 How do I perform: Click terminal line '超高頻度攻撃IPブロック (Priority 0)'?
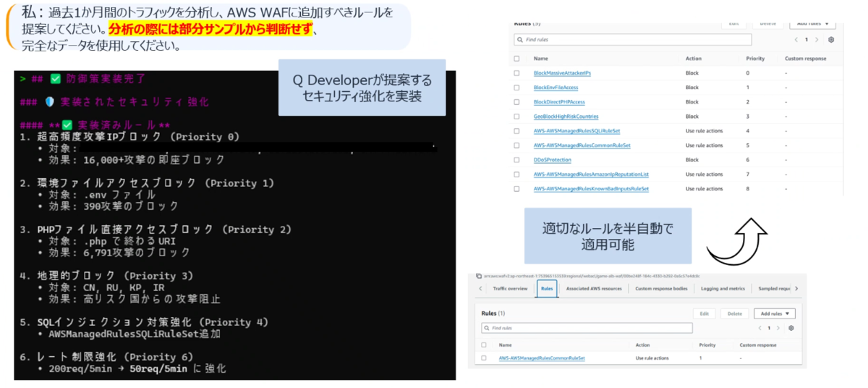click(x=137, y=137)
